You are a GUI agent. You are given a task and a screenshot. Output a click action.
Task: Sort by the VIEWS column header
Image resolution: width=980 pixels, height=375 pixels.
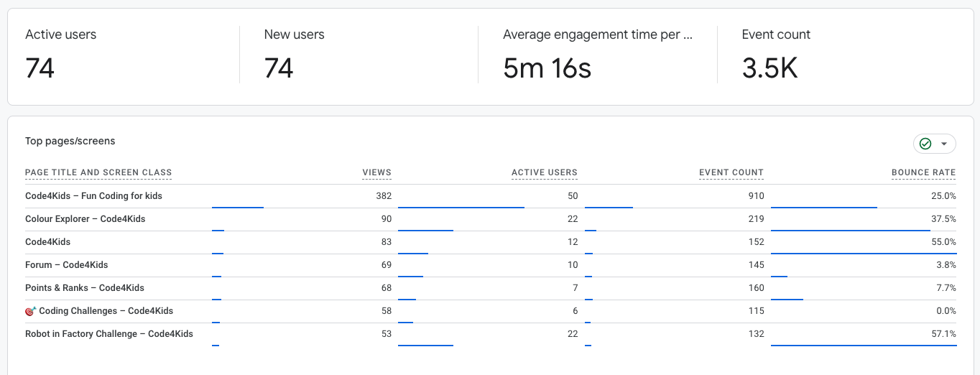[x=377, y=172]
